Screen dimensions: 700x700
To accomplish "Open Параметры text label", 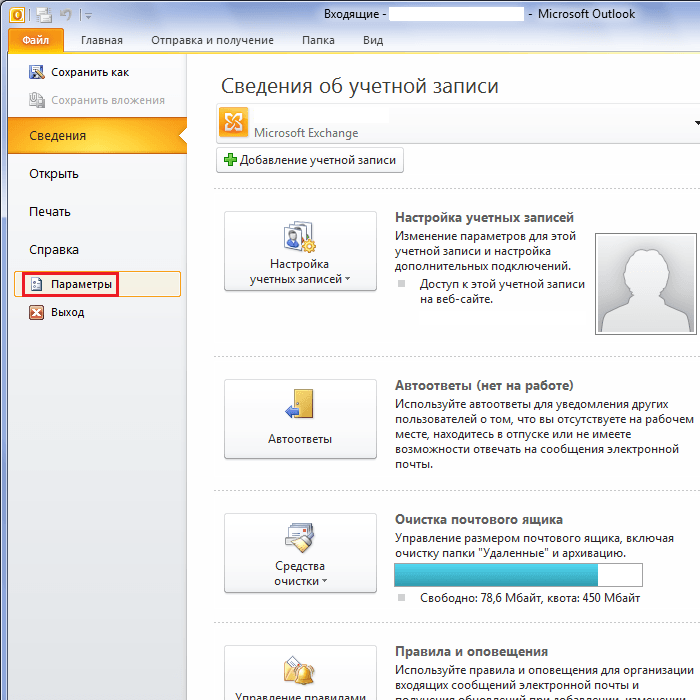I will (x=81, y=284).
